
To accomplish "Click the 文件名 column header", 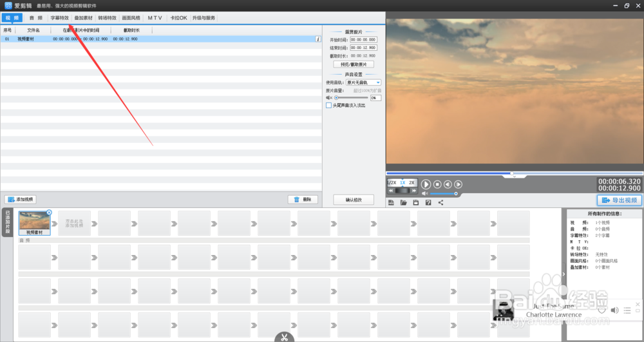I will pyautogui.click(x=33, y=30).
